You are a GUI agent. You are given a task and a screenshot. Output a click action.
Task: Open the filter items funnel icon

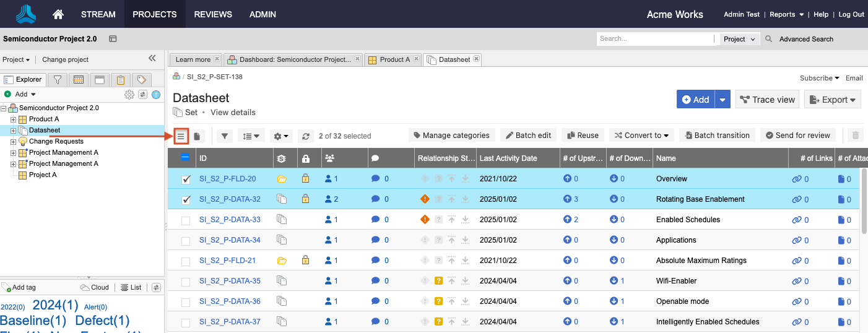pos(225,136)
